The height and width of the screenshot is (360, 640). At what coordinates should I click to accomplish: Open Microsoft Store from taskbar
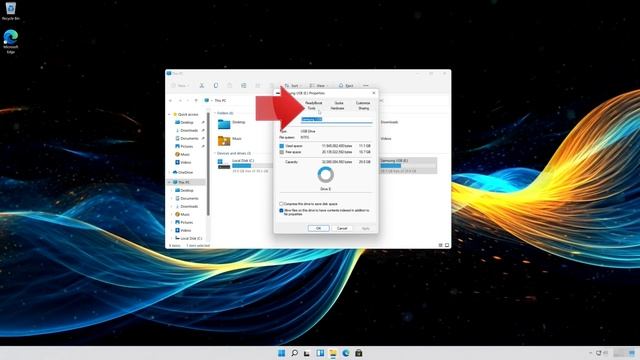click(x=359, y=353)
